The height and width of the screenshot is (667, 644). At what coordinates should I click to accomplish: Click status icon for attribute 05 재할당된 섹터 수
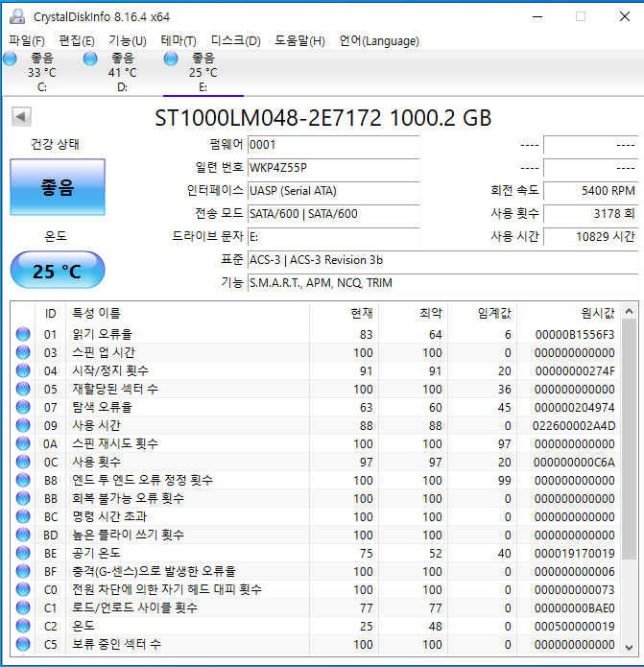click(x=23, y=389)
